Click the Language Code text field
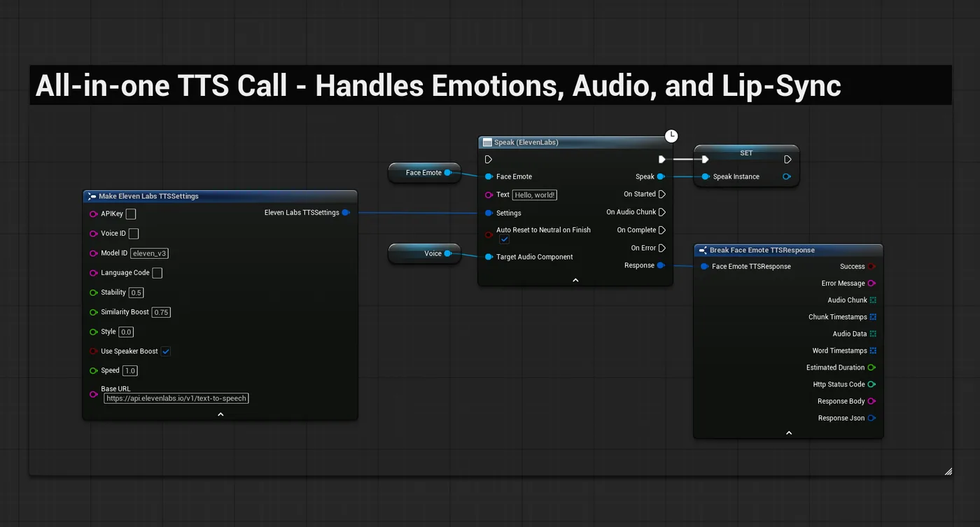 (157, 273)
